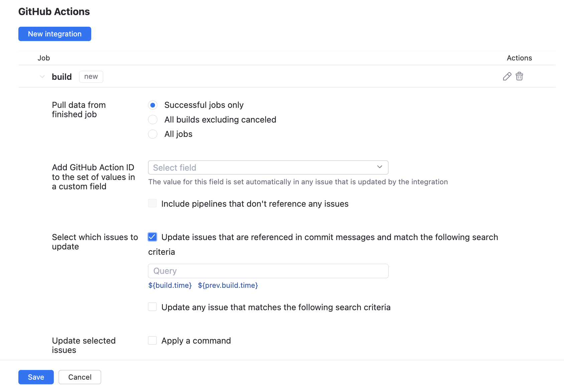Choose 'All builds excluding canceled' option

(153, 120)
